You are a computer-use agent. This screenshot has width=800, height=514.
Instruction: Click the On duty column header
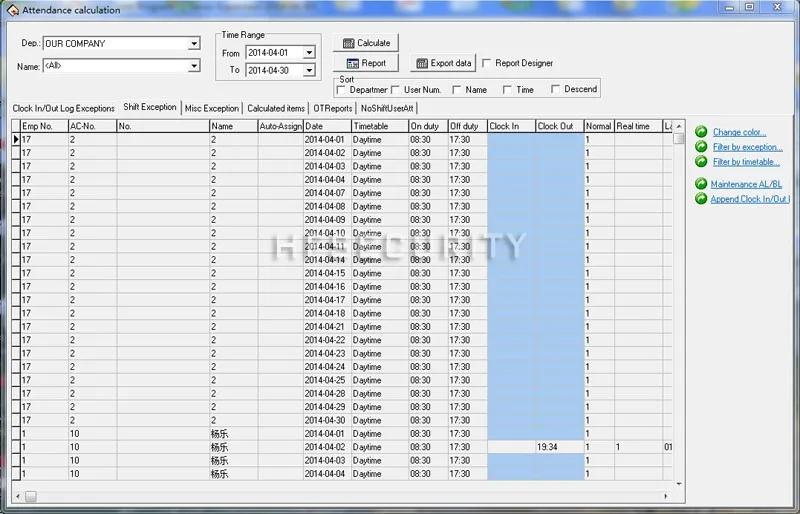428,126
